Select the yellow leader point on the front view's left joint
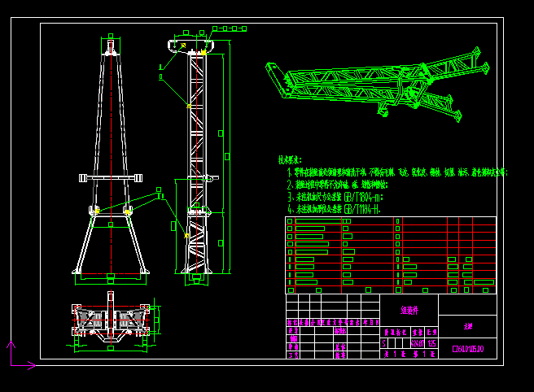 pos(97,211)
